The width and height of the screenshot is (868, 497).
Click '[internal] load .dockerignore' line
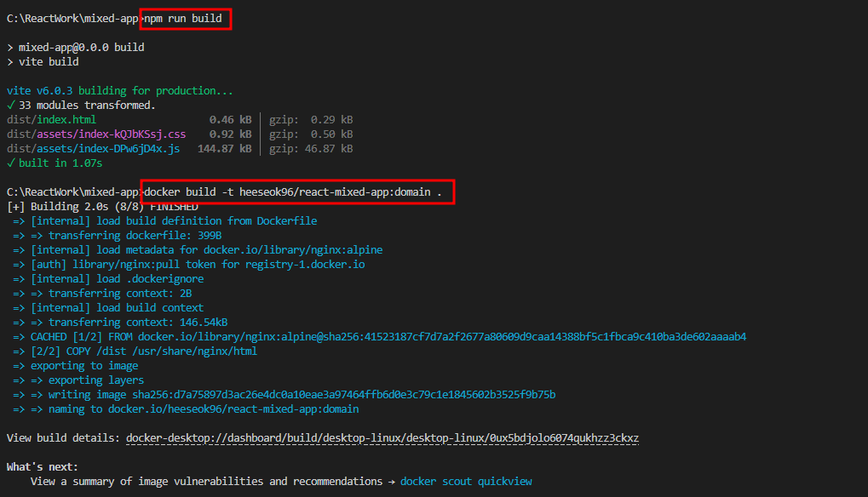(x=108, y=278)
